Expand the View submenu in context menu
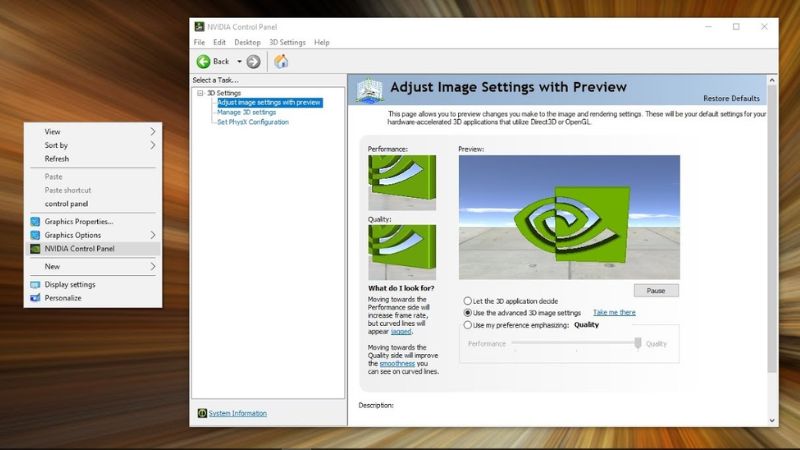 point(153,131)
